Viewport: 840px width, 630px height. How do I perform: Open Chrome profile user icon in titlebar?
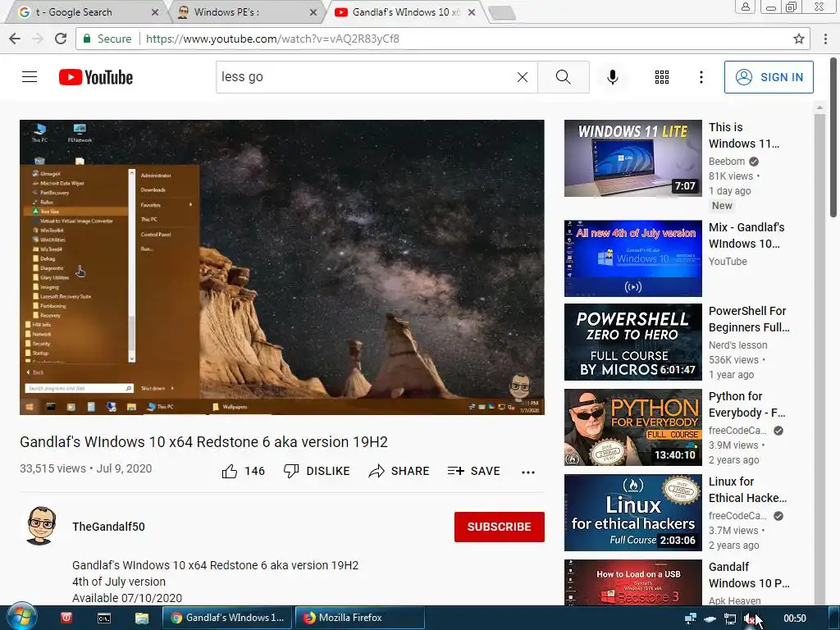tap(745, 7)
